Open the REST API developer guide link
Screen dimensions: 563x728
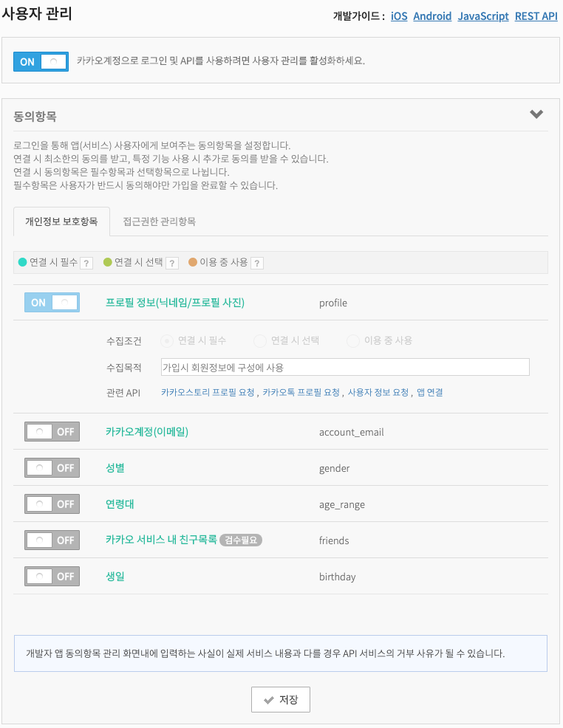536,16
